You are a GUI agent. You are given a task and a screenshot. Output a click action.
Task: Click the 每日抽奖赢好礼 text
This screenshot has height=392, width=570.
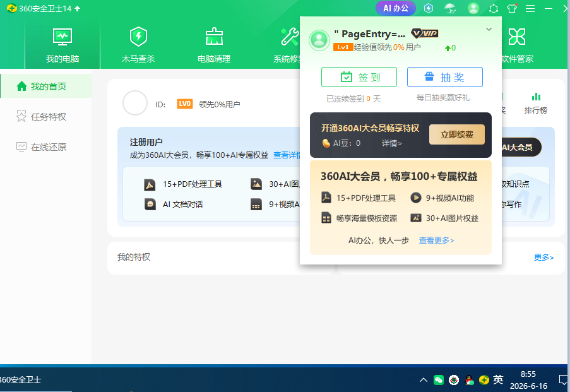click(442, 97)
